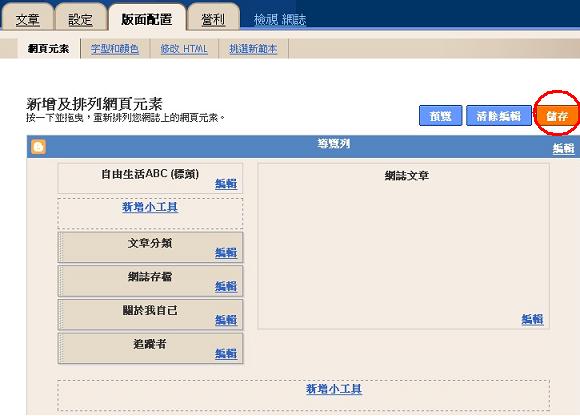580x416 pixels.
Task: Click the orange 儲存 button
Action: coord(557,116)
